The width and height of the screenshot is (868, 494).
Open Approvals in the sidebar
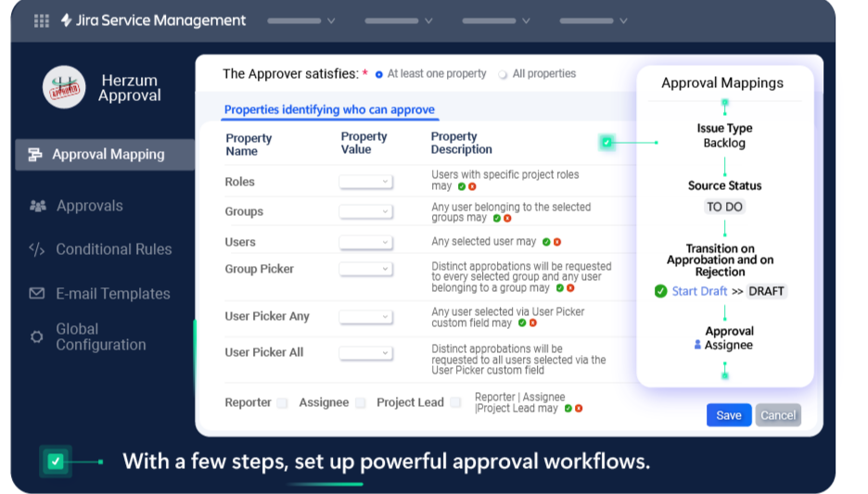90,206
